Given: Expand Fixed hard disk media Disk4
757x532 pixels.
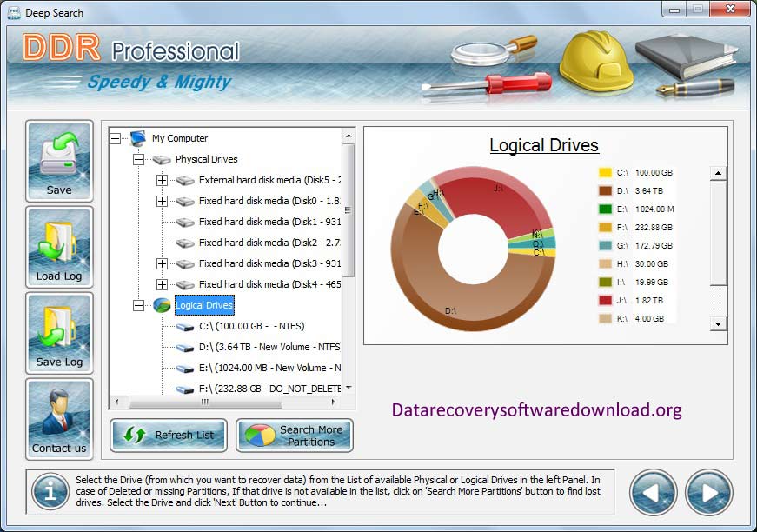Looking at the screenshot, I should point(162,284).
